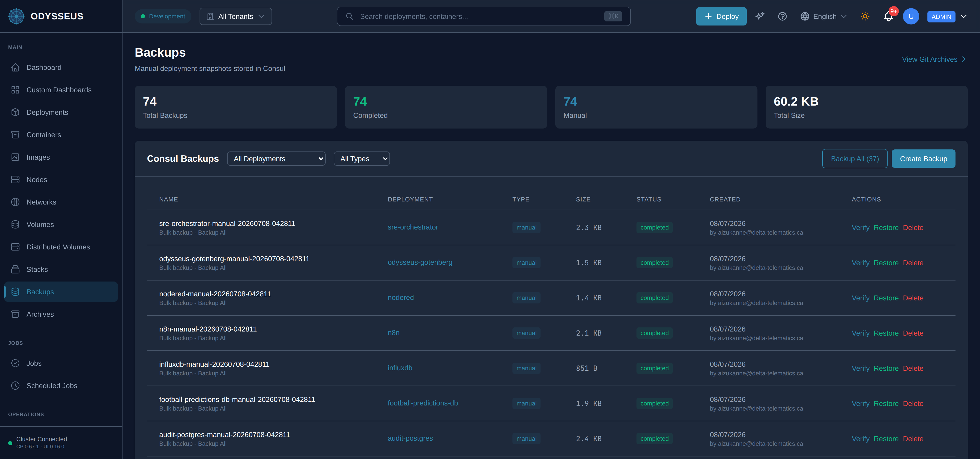
Task: Restore the football-predictions-db backup
Action: point(886,403)
